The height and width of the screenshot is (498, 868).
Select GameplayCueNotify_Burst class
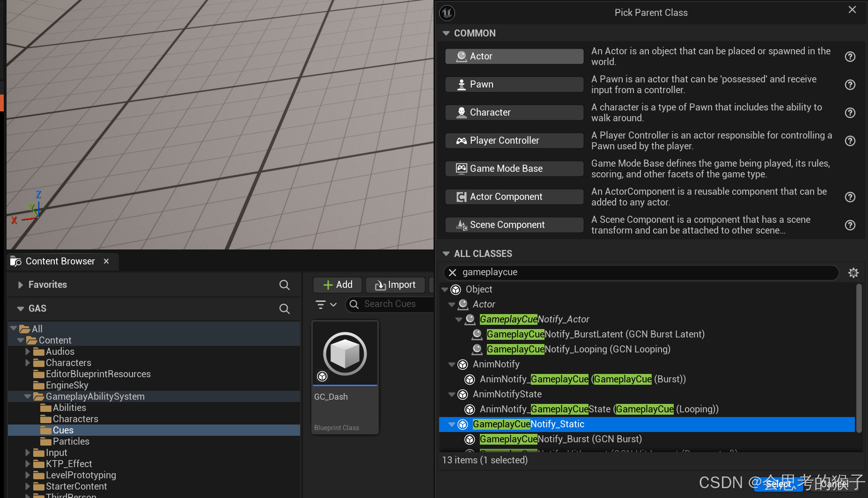click(561, 439)
